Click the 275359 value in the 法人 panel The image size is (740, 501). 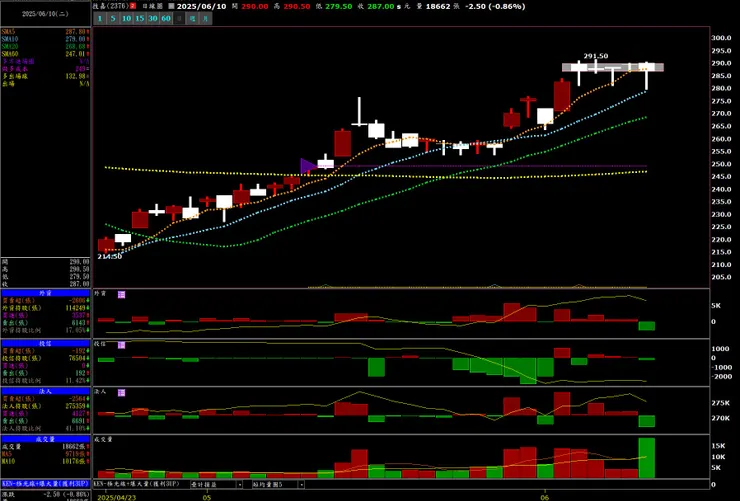[x=76, y=406]
